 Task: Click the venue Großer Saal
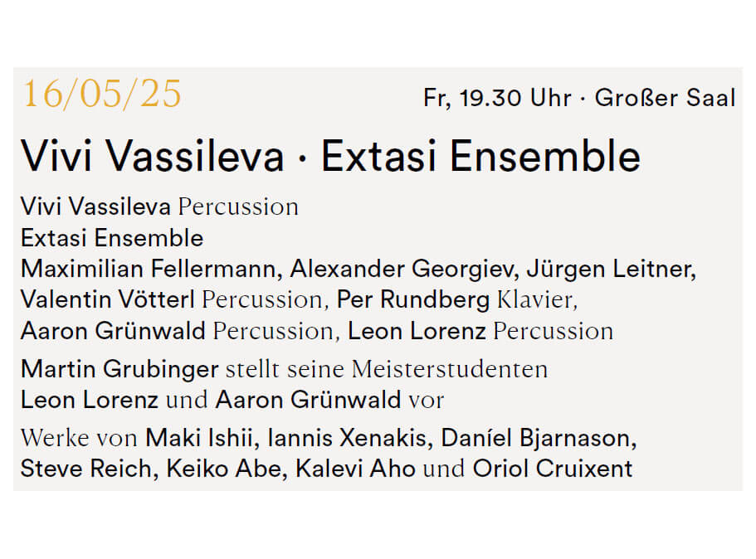point(665,98)
